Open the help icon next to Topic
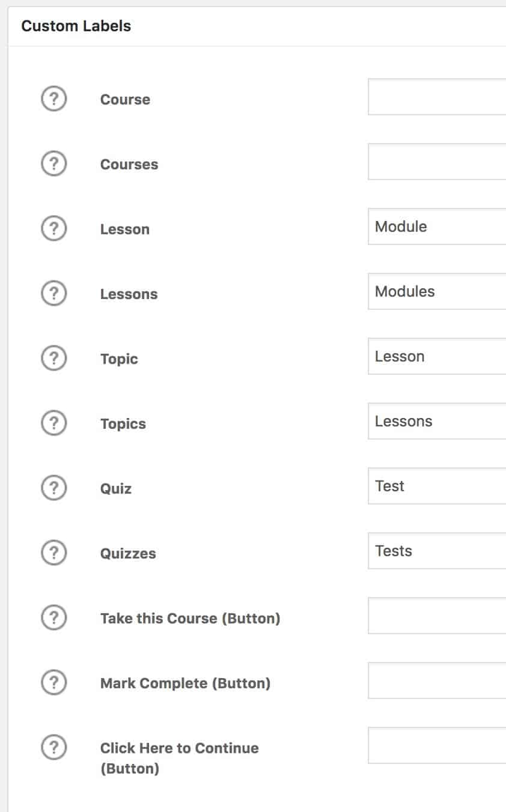The image size is (506, 812). [x=53, y=358]
